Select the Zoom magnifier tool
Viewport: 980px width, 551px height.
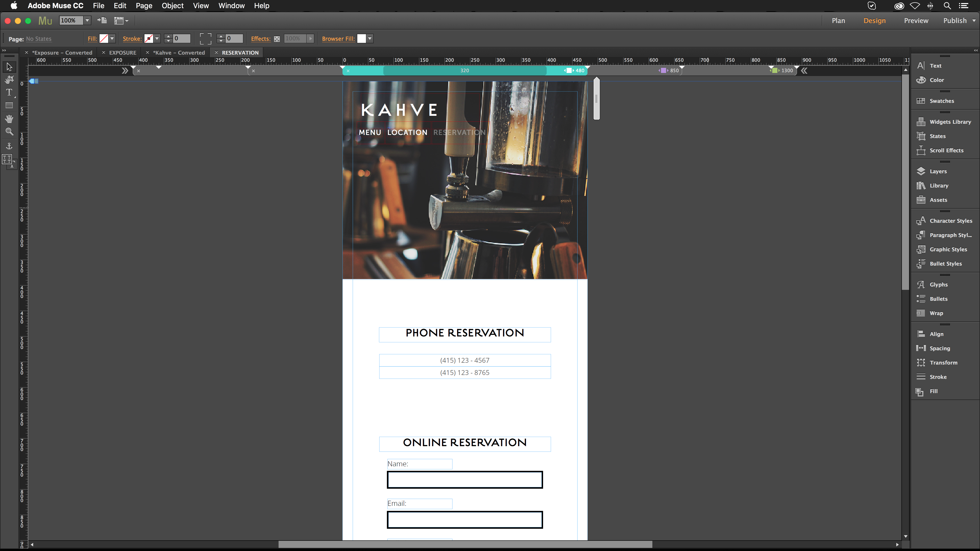coord(9,132)
